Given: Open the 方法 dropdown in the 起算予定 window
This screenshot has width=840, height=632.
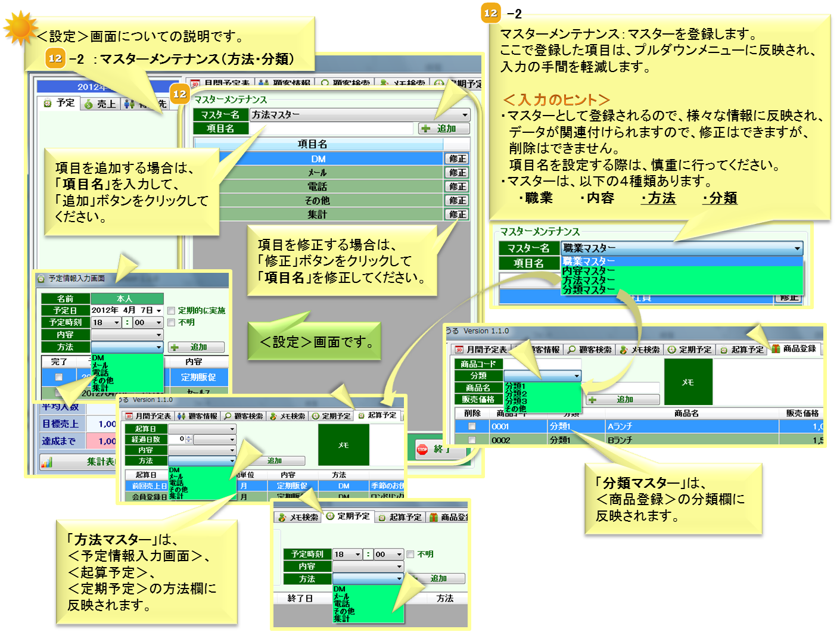Looking at the screenshot, I should [x=202, y=461].
